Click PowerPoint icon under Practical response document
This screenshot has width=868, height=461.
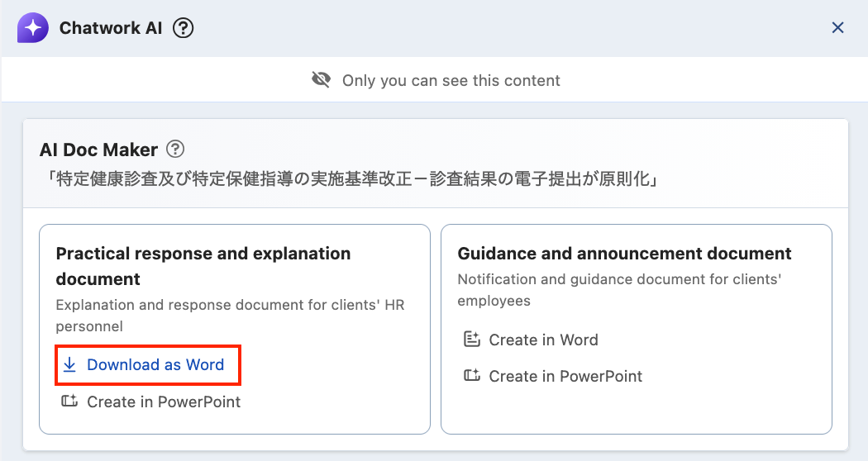[x=69, y=401]
